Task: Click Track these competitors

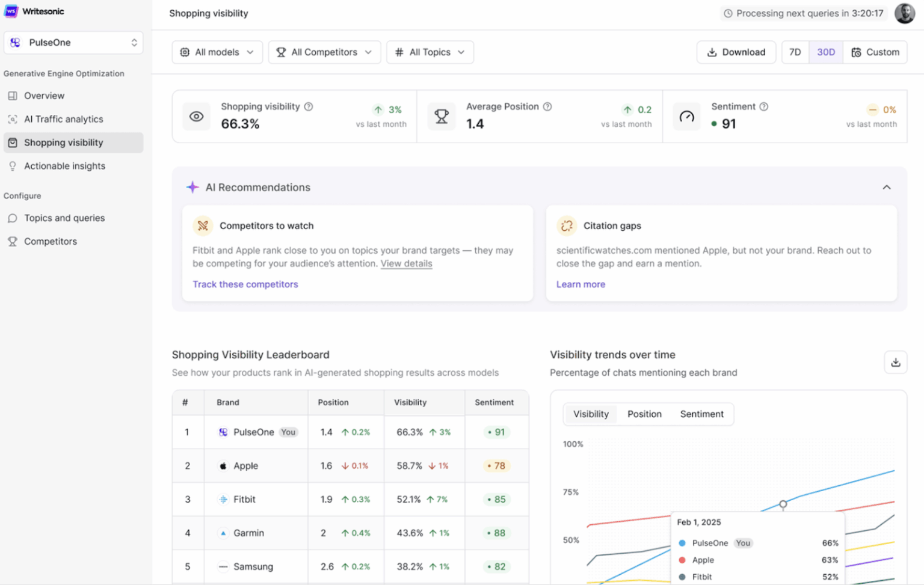Action: [245, 284]
